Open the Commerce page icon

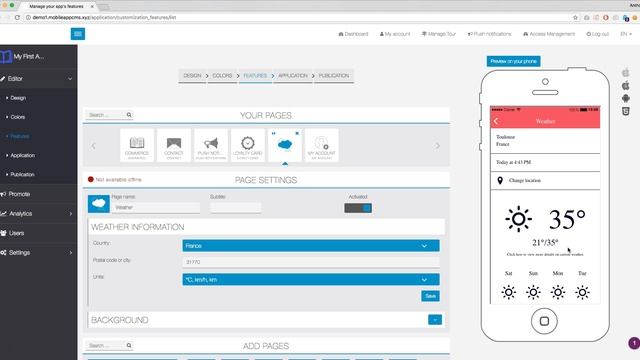137,145
